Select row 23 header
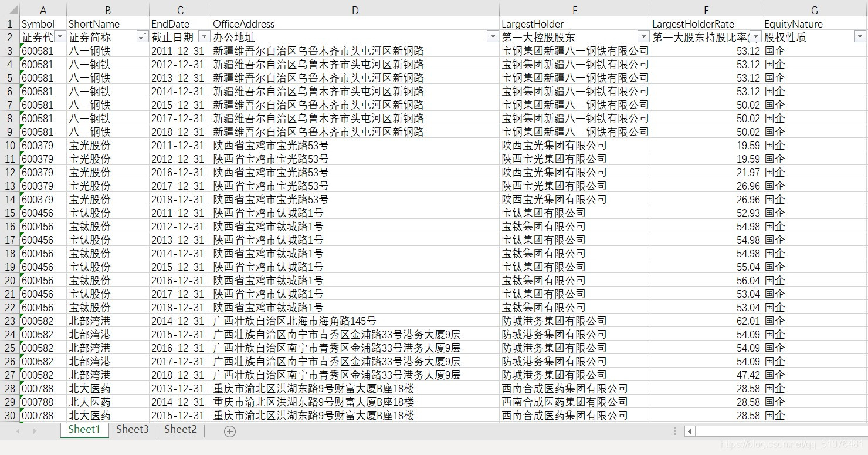This screenshot has width=868, height=455. (10, 321)
